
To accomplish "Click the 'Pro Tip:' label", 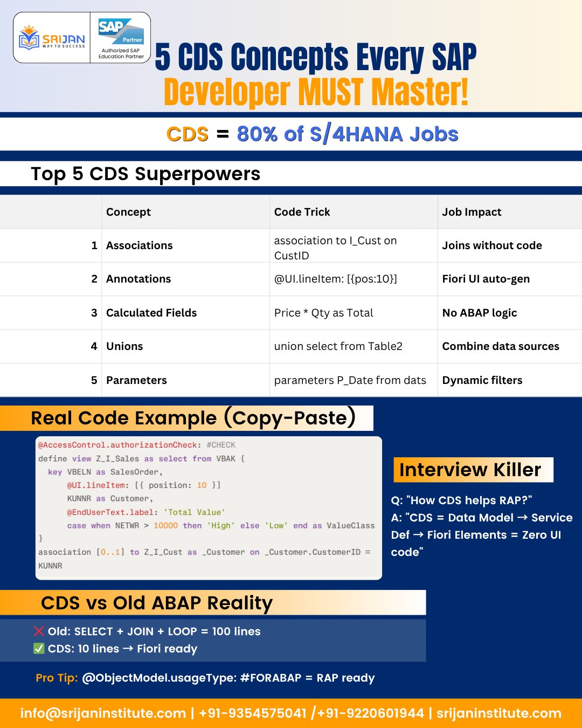I will [x=57, y=678].
